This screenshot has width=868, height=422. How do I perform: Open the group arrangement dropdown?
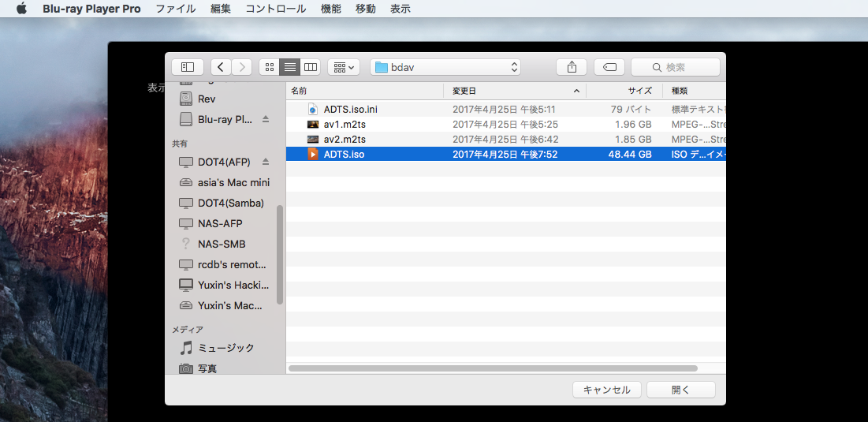click(x=344, y=67)
